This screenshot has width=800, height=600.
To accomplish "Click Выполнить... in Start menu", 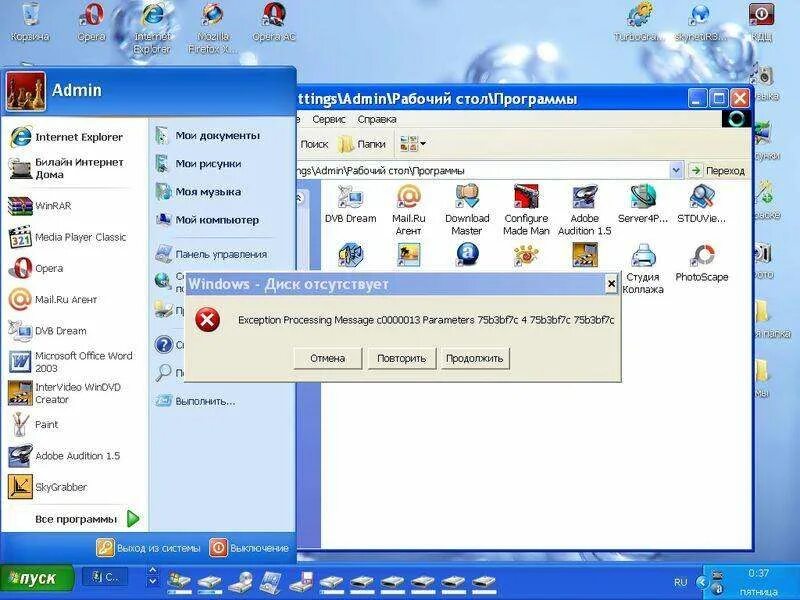I will click(195, 401).
